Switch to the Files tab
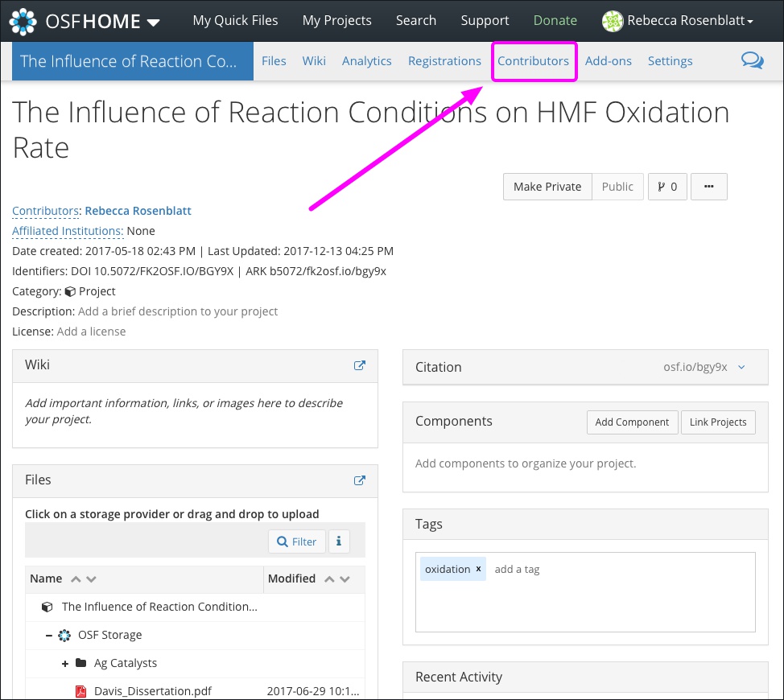This screenshot has height=700, width=784. pyautogui.click(x=274, y=61)
